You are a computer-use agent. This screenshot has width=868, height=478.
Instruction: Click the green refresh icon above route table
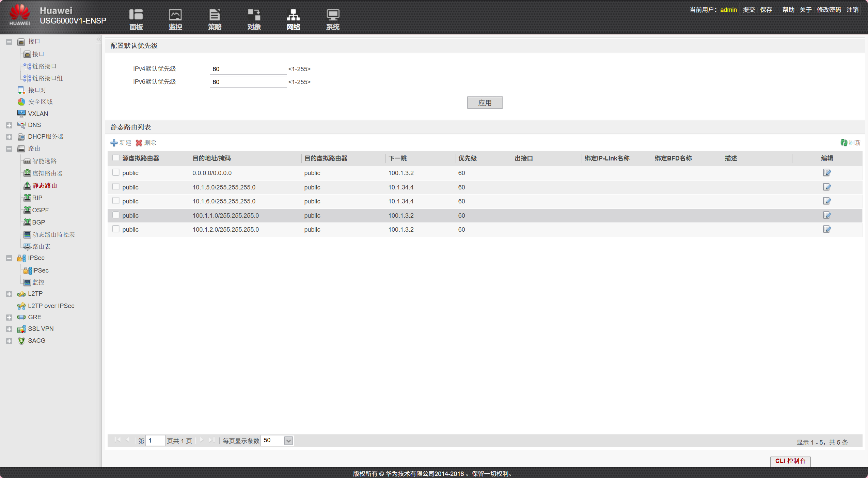[x=844, y=143]
